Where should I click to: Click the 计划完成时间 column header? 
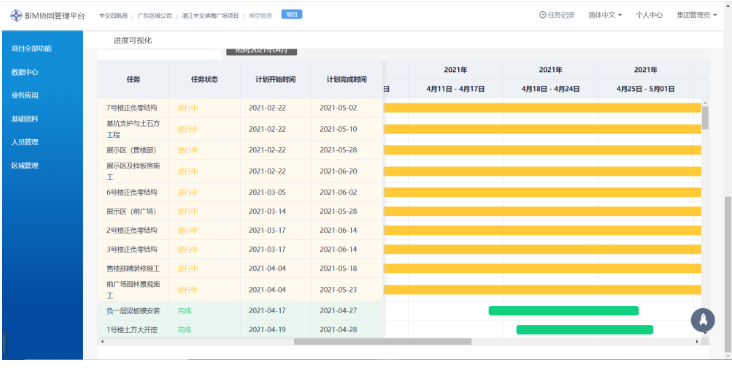click(x=347, y=79)
